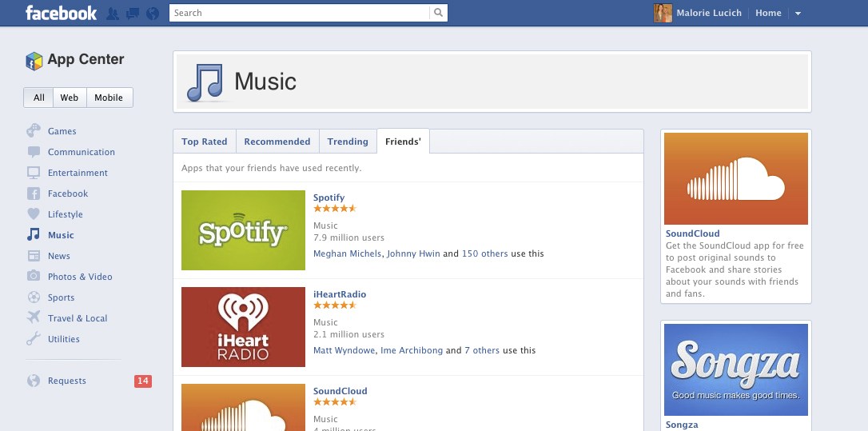Open the Spotify app thumbnail
The image size is (868, 431).
(243, 230)
